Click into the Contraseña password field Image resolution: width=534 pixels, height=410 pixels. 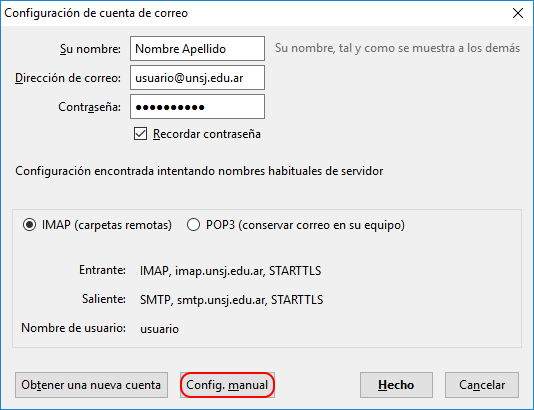197,107
